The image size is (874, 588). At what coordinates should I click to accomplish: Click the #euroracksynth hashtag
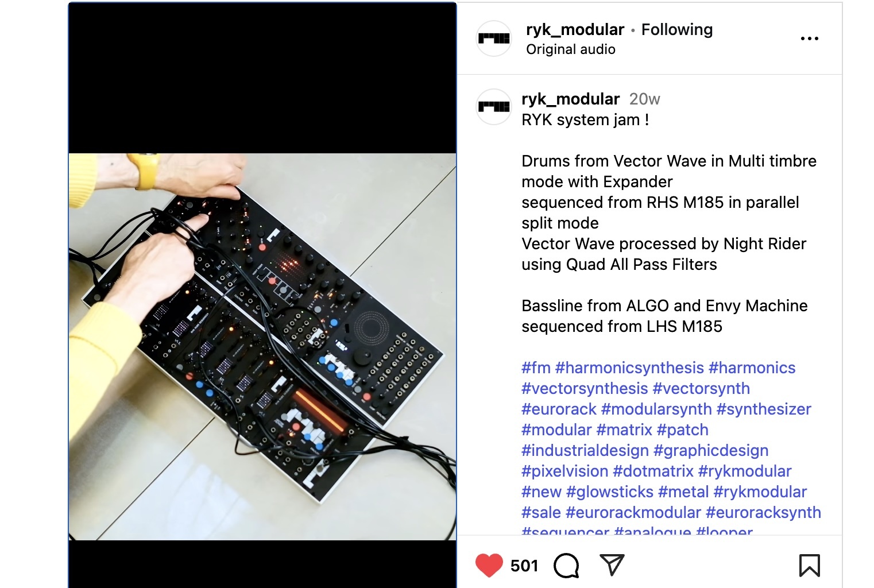point(763,512)
